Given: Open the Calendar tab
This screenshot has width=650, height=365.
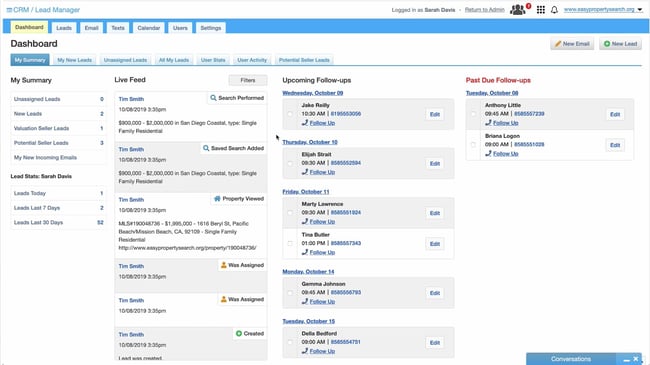Looking at the screenshot, I should [x=148, y=28].
